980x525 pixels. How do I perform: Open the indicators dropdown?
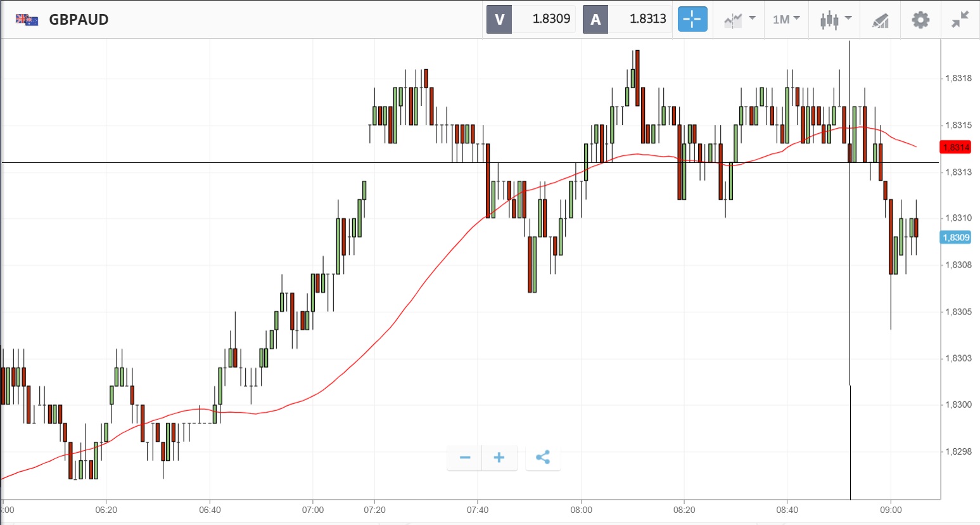tap(739, 20)
